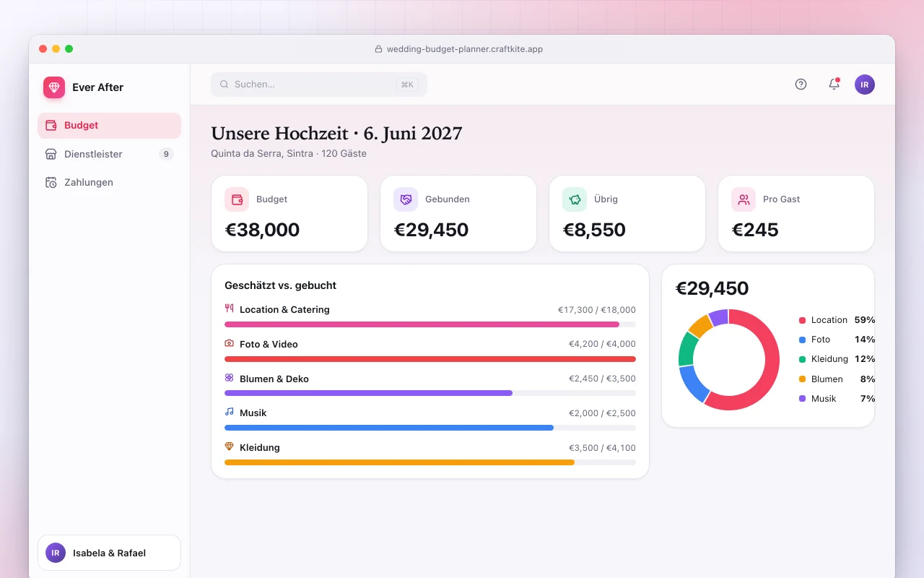Click the magnifier icon in search bar
Viewport: 924px width, 578px height.
[x=225, y=85]
